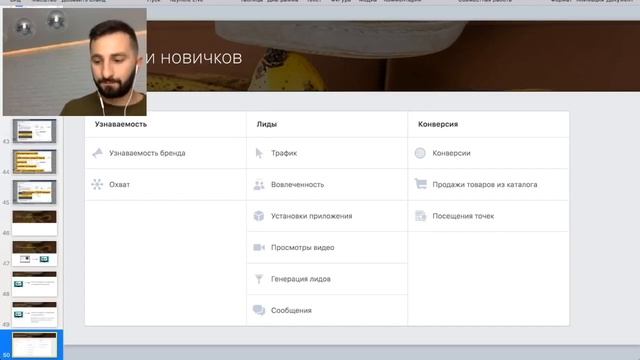Click the snowflake-style icon beside Охват

point(97,184)
